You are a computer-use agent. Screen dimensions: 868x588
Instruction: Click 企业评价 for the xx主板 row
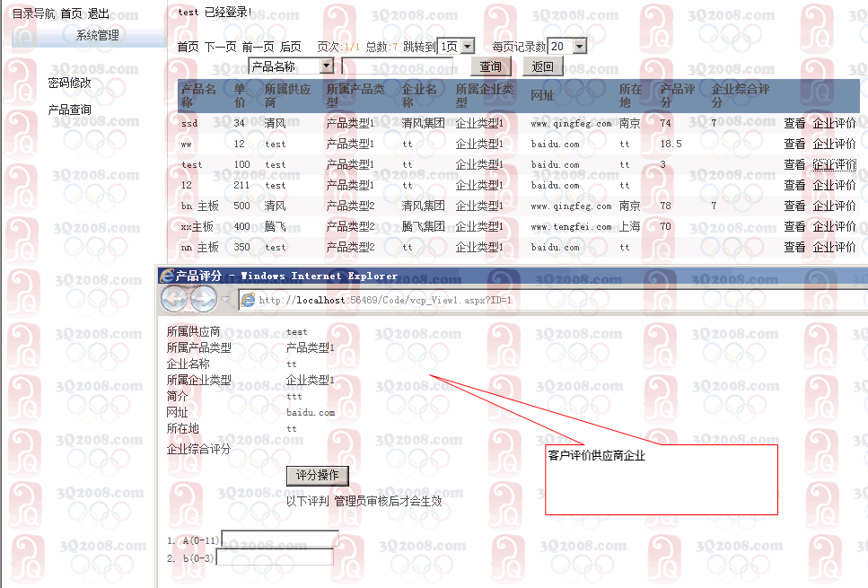coord(834,226)
